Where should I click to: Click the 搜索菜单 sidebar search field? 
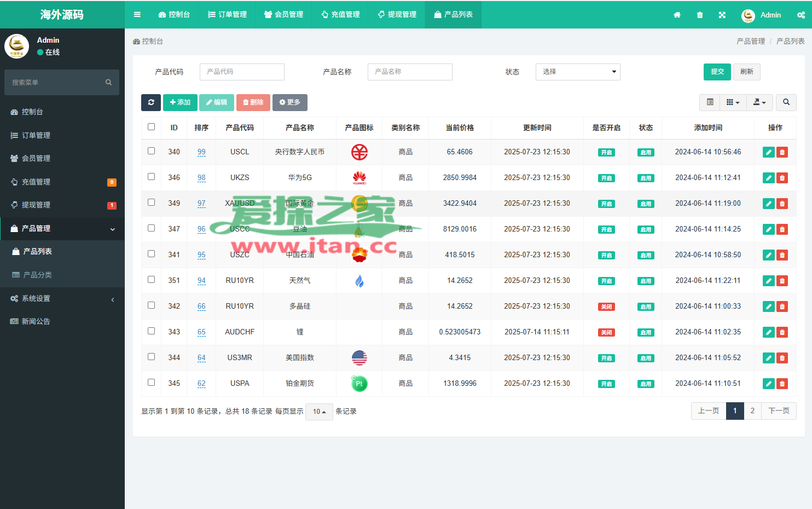pyautogui.click(x=61, y=82)
